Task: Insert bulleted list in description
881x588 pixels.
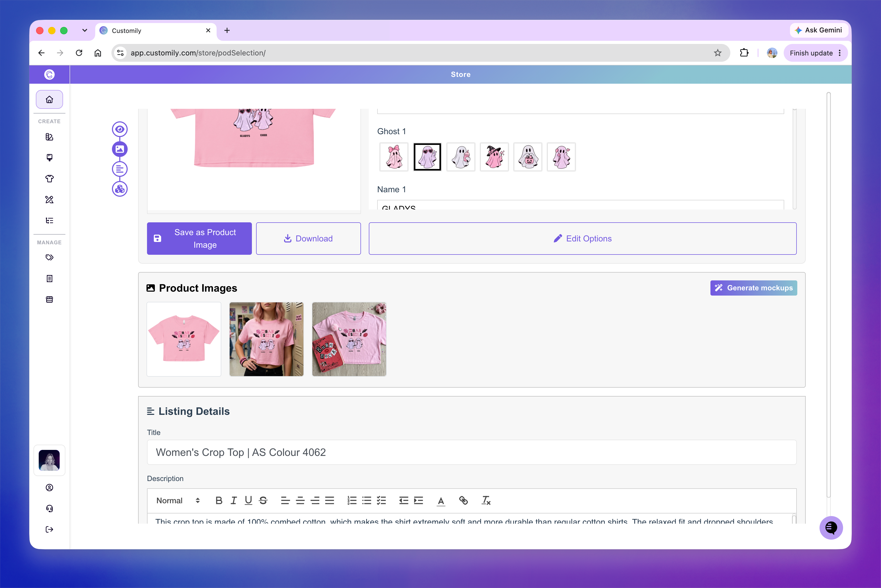Action: coord(366,501)
